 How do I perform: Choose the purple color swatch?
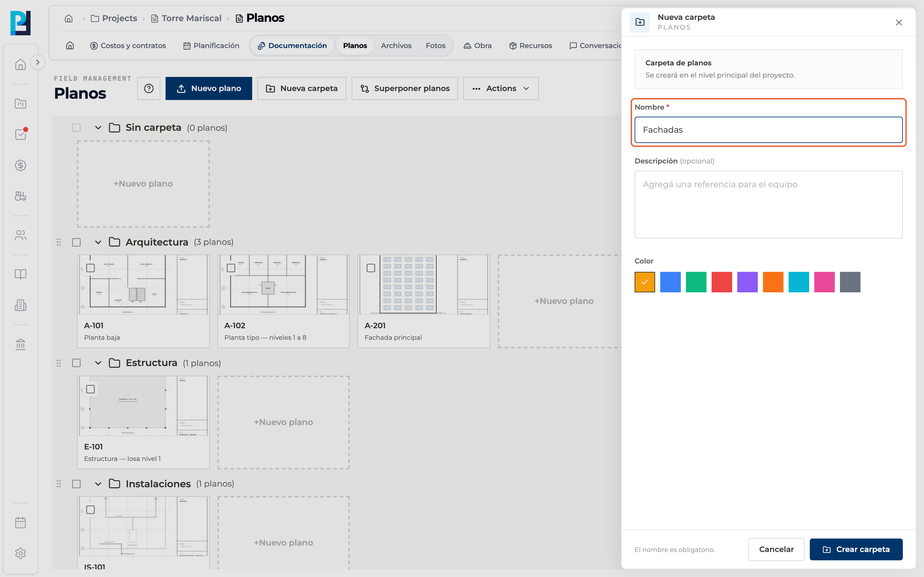pyautogui.click(x=747, y=282)
